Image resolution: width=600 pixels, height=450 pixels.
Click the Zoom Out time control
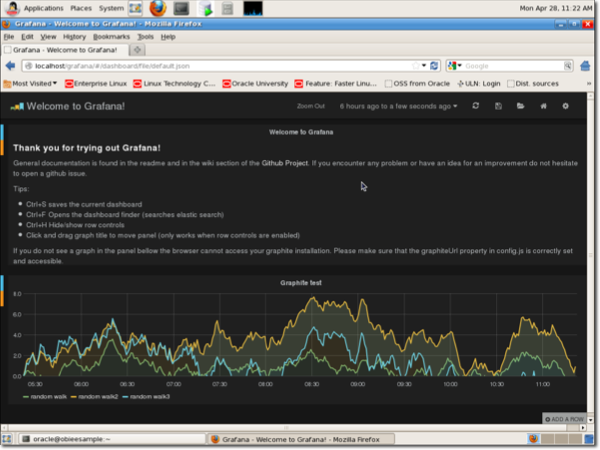pyautogui.click(x=311, y=106)
